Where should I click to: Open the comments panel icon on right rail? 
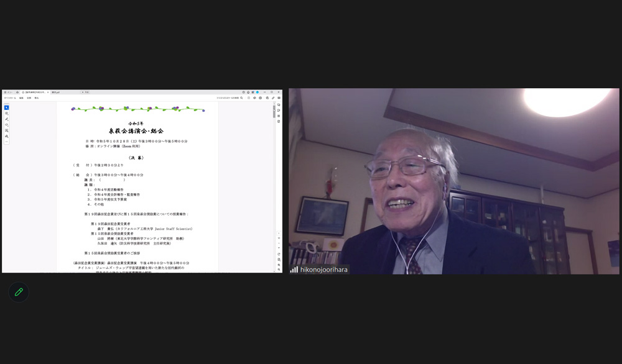point(279,105)
